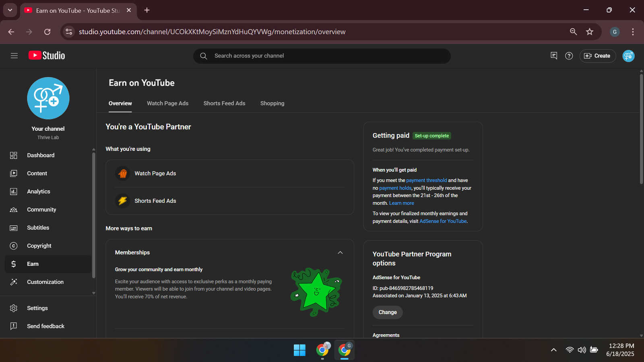
Task: Open the Windows Start menu
Action: pos(299,350)
